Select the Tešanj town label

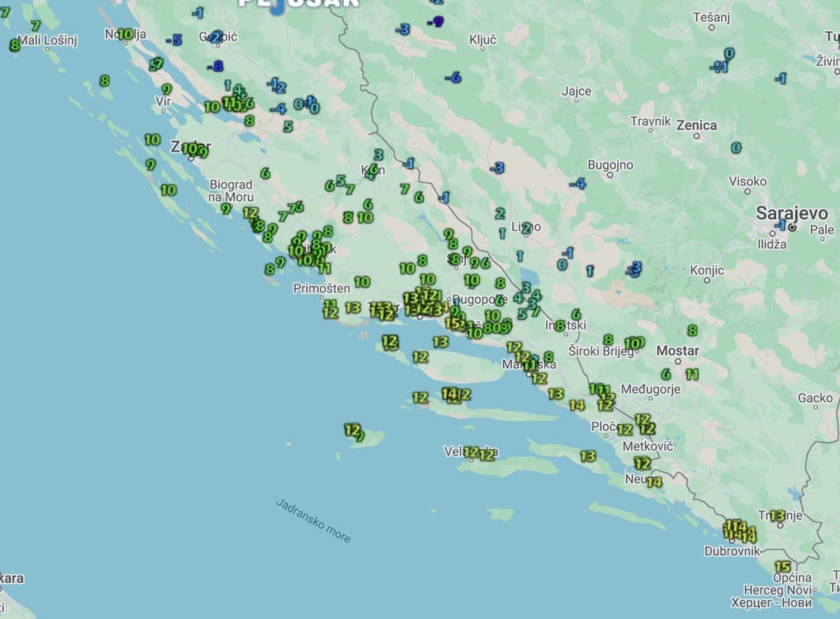[x=711, y=17]
